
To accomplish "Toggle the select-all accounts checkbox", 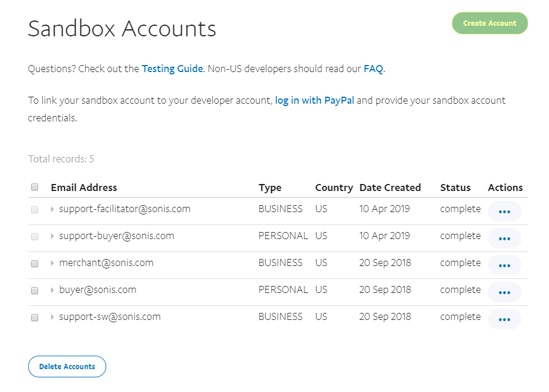I will click(x=34, y=186).
